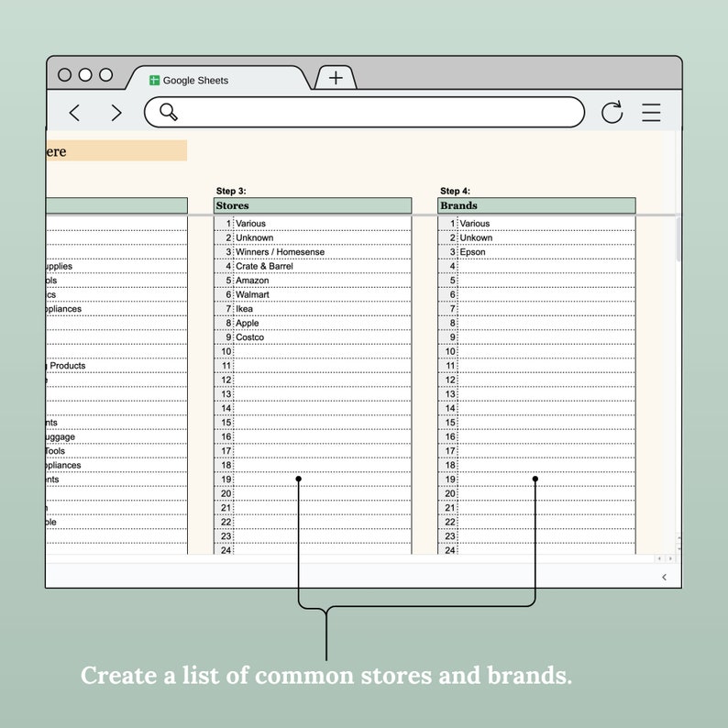Click the second window control circle
The width and height of the screenshot is (728, 728).
tap(85, 75)
